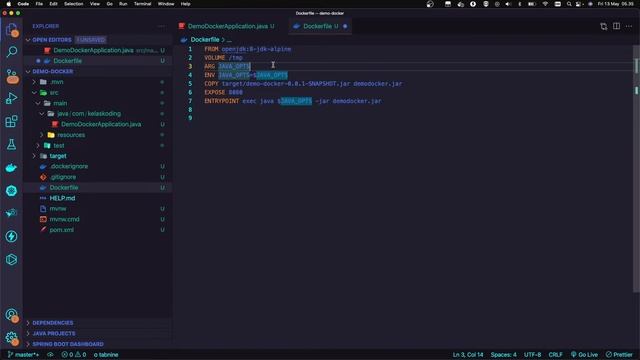
Task: Select Dockerfile under OPEN EDITORS
Action: coord(98,61)
